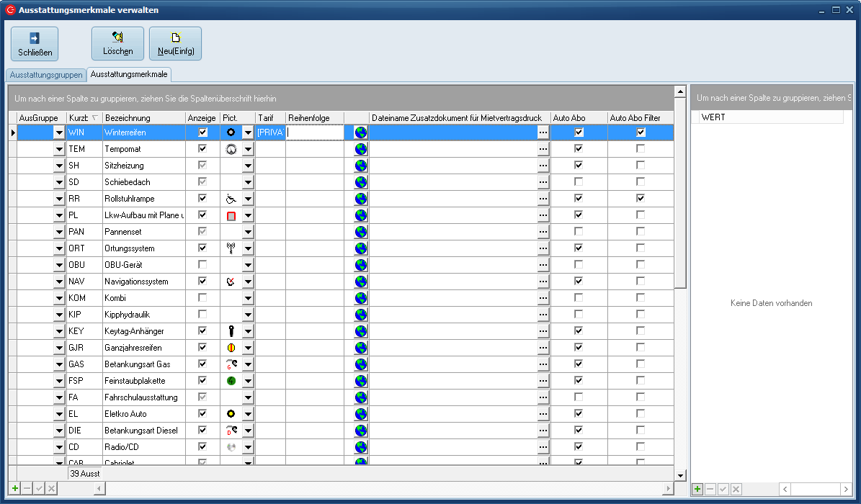Toggle the Anzeige checkbox for Tempomat
The height and width of the screenshot is (504, 861).
[202, 149]
